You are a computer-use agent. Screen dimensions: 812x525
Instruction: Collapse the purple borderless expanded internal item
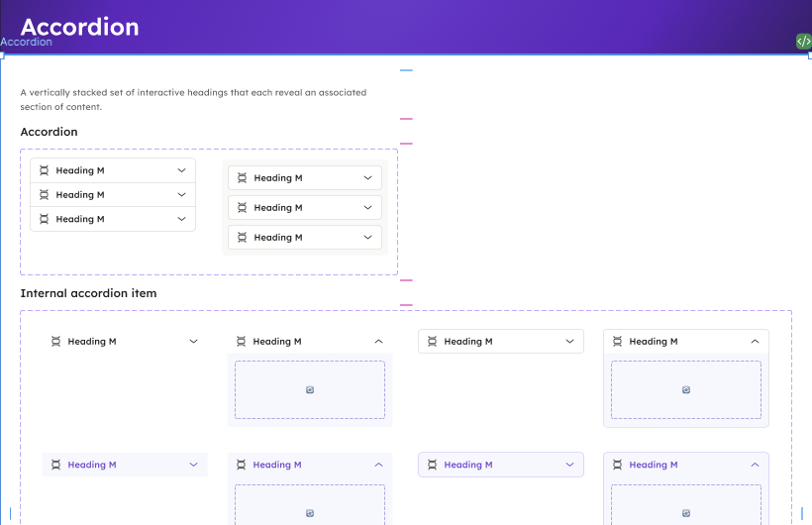[x=378, y=465]
